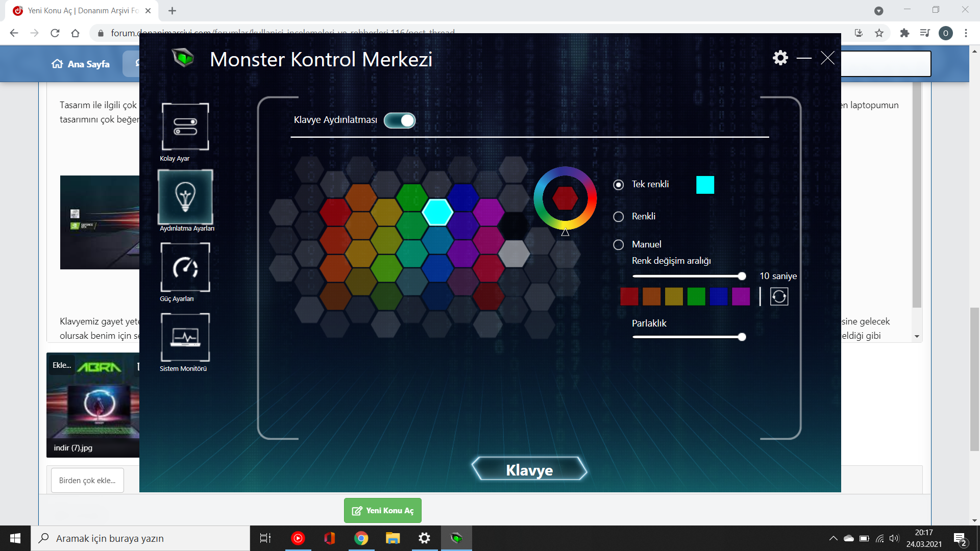Screen dimensions: 980x551
Task: Show hidden system tray icons chevron
Action: 833,538
